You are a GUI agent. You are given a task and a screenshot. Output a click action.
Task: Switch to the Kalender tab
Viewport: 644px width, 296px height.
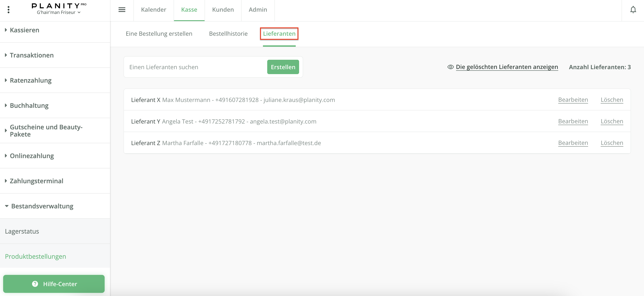[154, 10]
